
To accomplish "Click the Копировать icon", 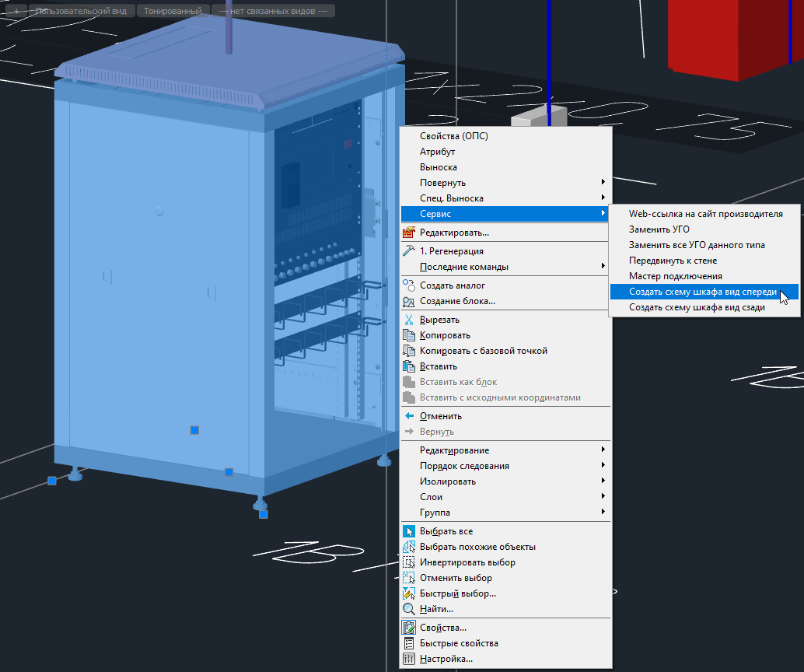I will (x=410, y=335).
